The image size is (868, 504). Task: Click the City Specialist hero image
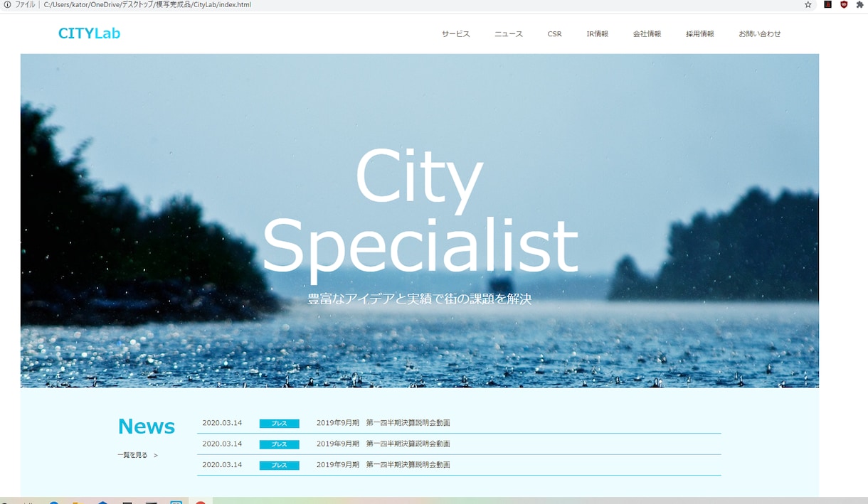pyautogui.click(x=420, y=220)
